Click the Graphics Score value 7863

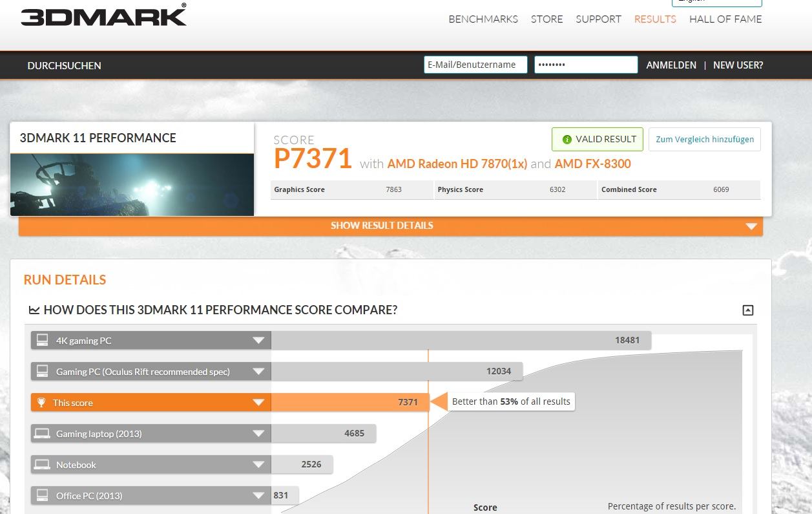coord(393,189)
